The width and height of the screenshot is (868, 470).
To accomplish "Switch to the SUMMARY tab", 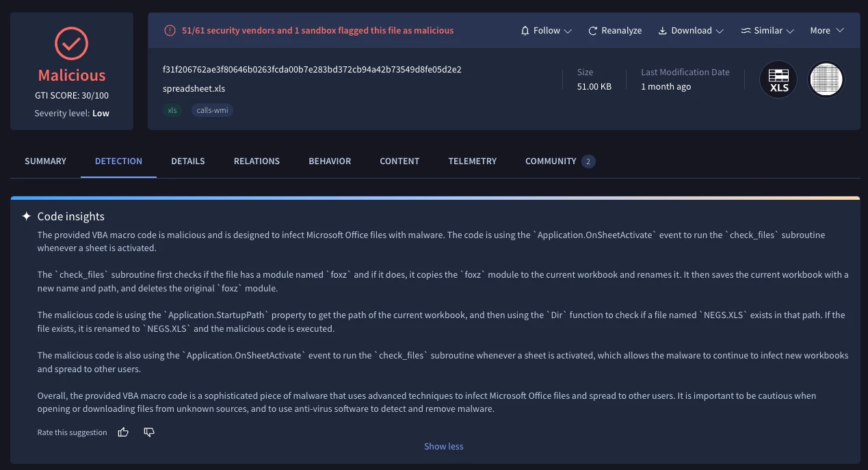I will 46,161.
